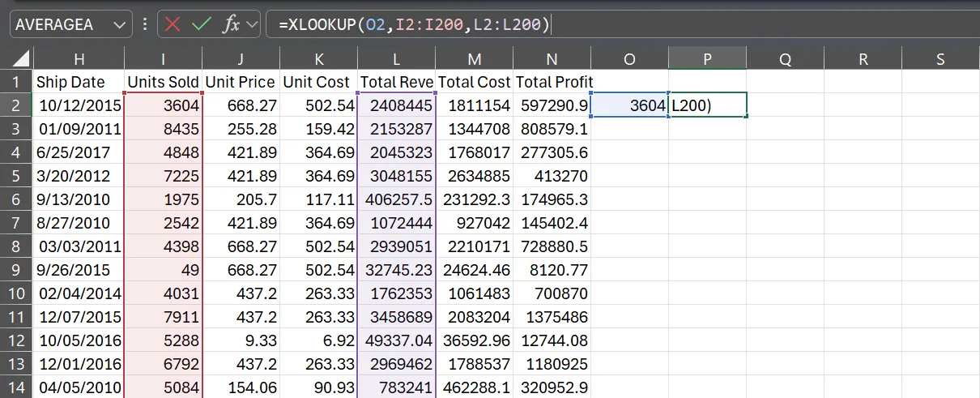The width and height of the screenshot is (980, 398).
Task: Click total revenue value 783241
Action: pyautogui.click(x=396, y=387)
